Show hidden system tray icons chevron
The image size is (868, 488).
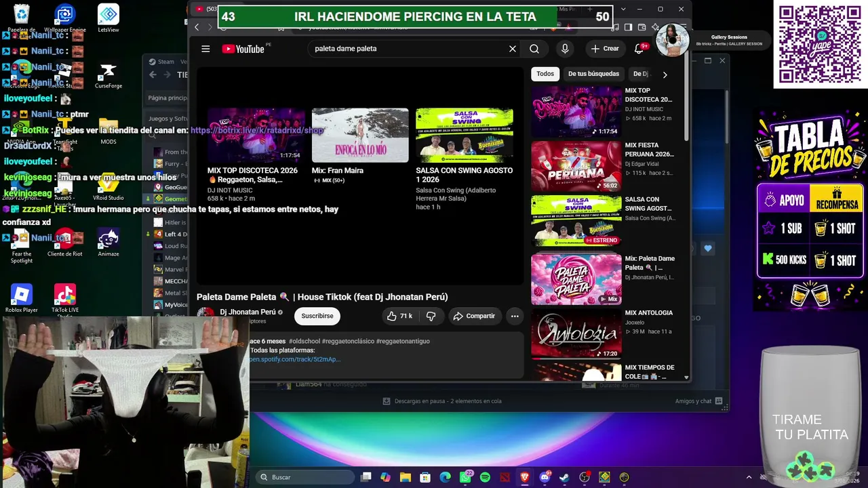point(749,477)
